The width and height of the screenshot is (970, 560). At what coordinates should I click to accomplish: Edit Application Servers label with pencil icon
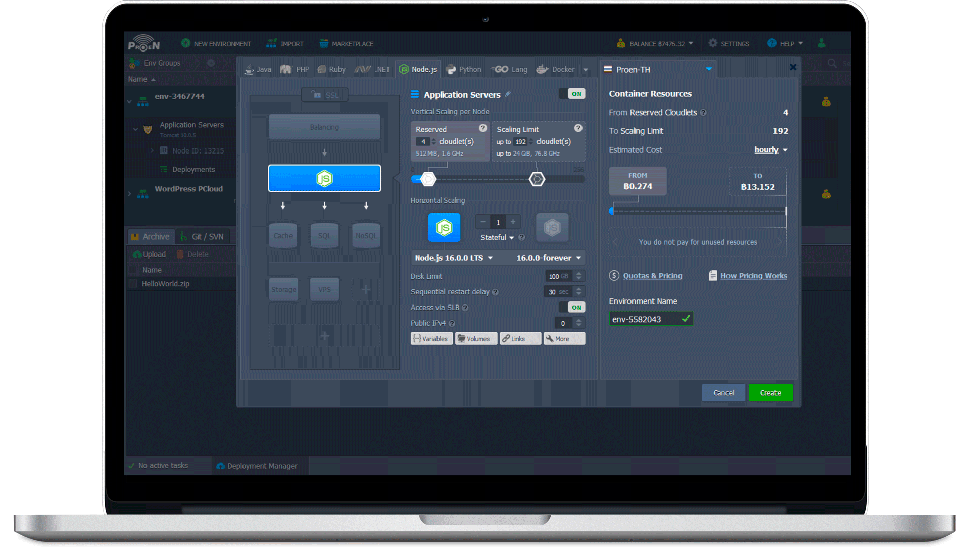(508, 94)
